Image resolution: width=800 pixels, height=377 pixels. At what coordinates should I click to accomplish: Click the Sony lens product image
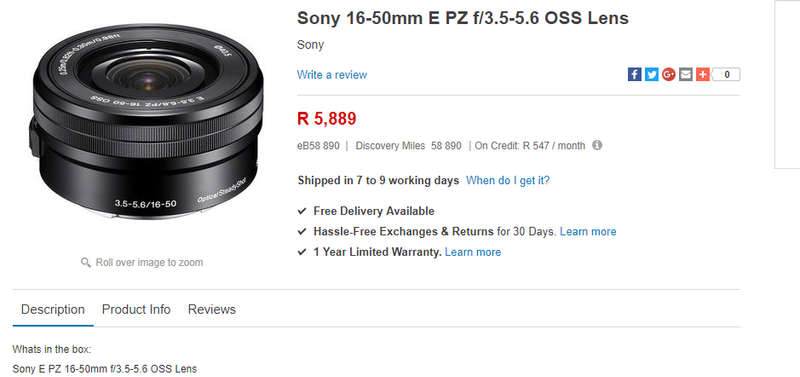(146, 121)
